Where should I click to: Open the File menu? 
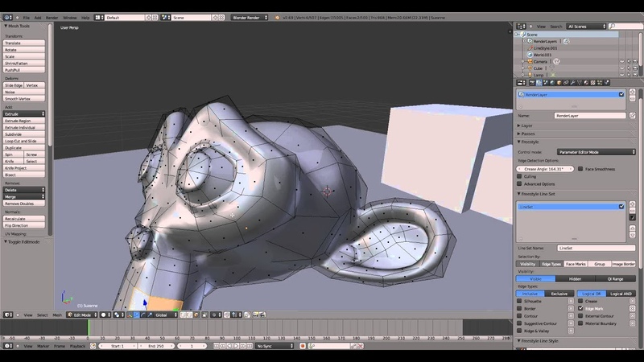coord(27,18)
